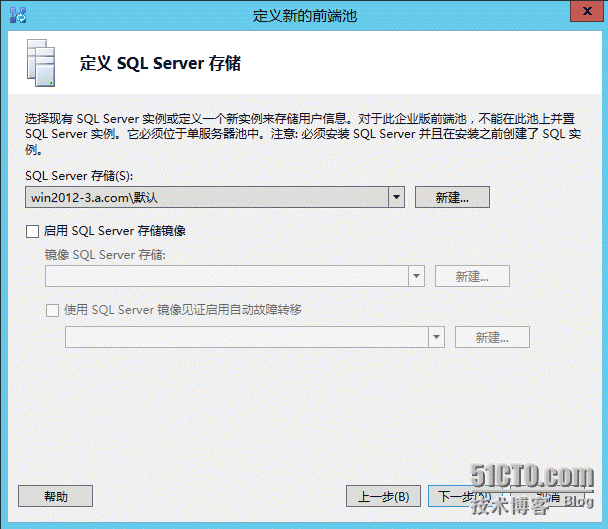
Task: Open the mirror witness dropdown arrow
Action: tap(436, 337)
